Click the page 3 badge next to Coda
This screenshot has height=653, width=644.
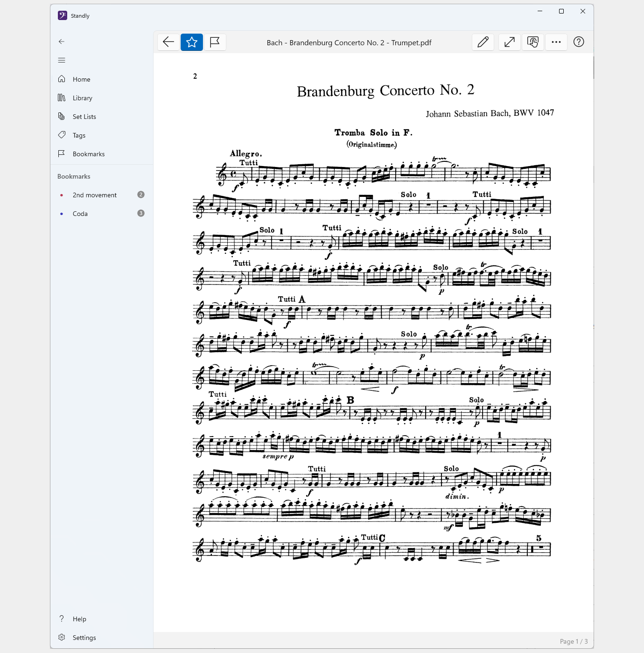tap(141, 213)
